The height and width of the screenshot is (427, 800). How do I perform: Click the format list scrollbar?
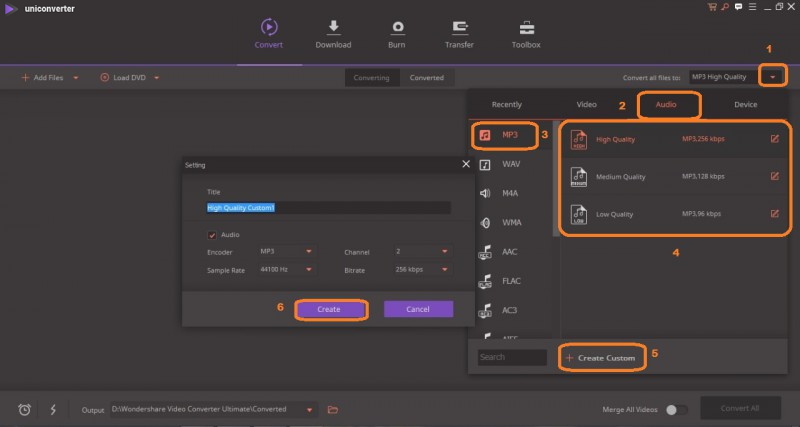556,179
